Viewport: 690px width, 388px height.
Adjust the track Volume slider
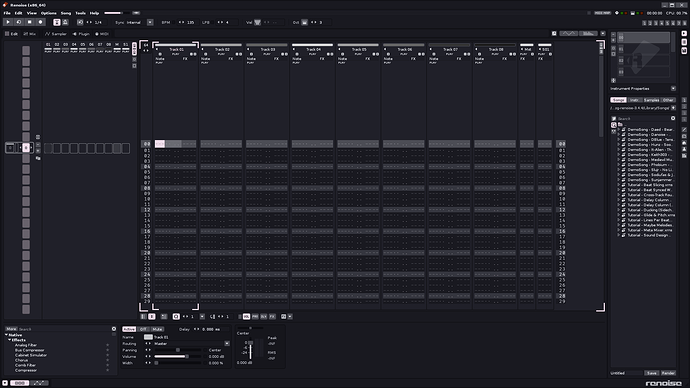[x=177, y=356]
